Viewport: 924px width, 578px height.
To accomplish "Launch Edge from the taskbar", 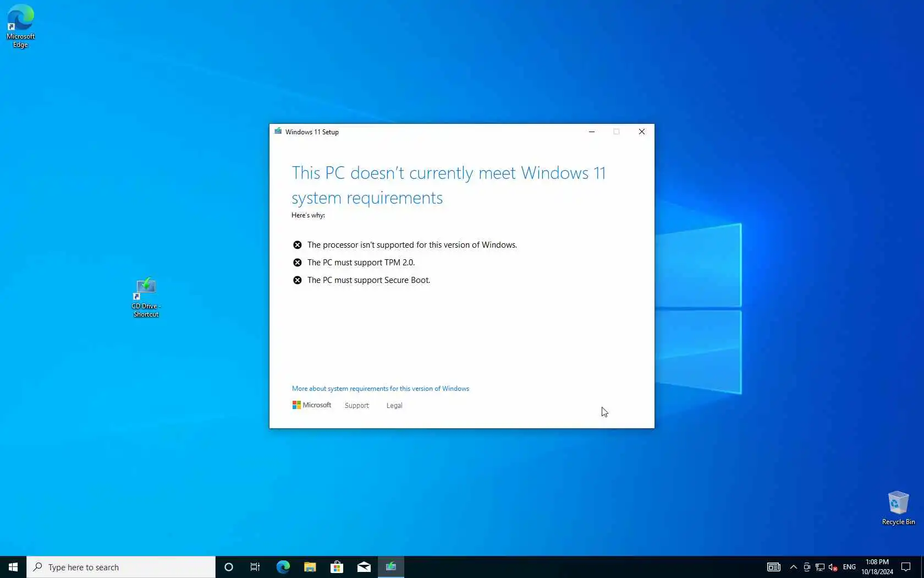I will (x=283, y=567).
